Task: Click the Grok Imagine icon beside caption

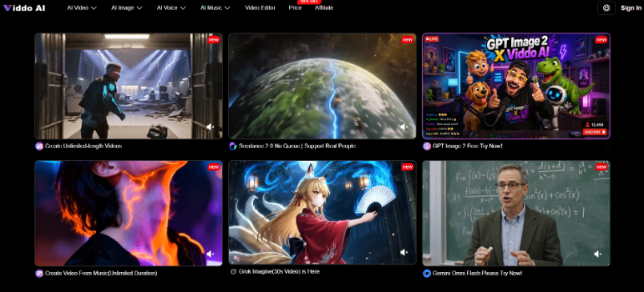Action: coord(233,271)
